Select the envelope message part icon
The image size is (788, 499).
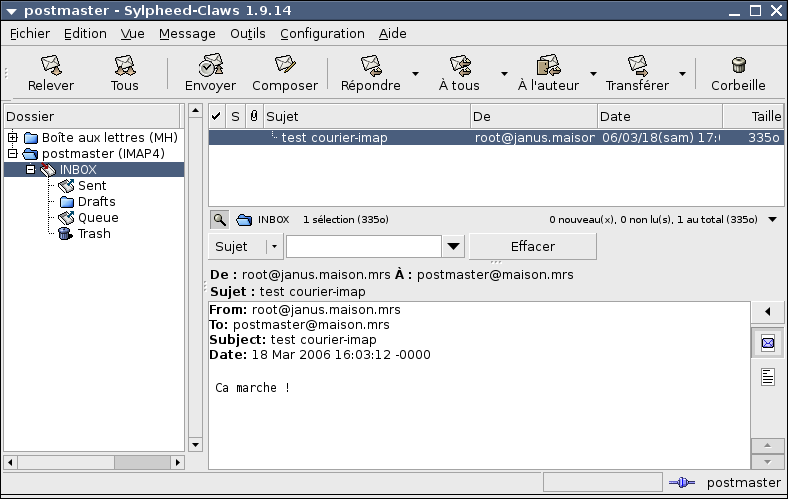coord(768,343)
